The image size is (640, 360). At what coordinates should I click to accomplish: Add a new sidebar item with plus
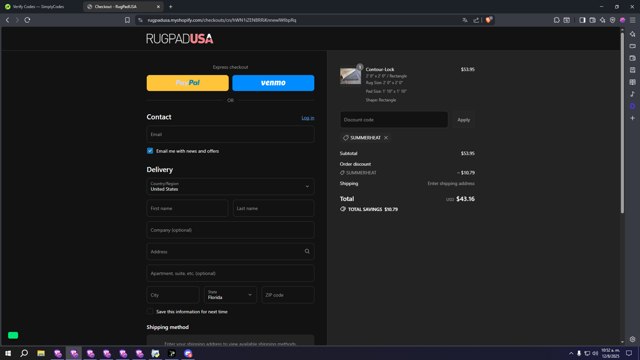pyautogui.click(x=632, y=118)
